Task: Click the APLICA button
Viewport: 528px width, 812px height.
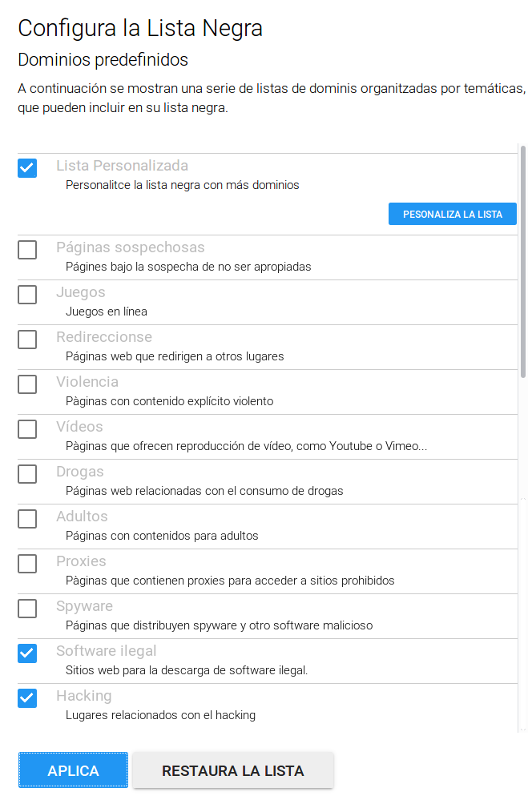Action: (x=73, y=770)
